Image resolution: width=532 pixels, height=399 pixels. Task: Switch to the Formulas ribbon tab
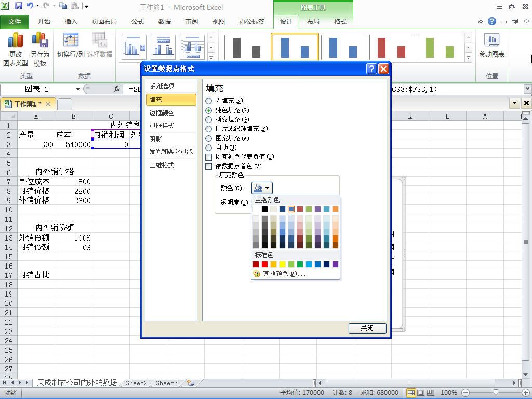(x=137, y=22)
